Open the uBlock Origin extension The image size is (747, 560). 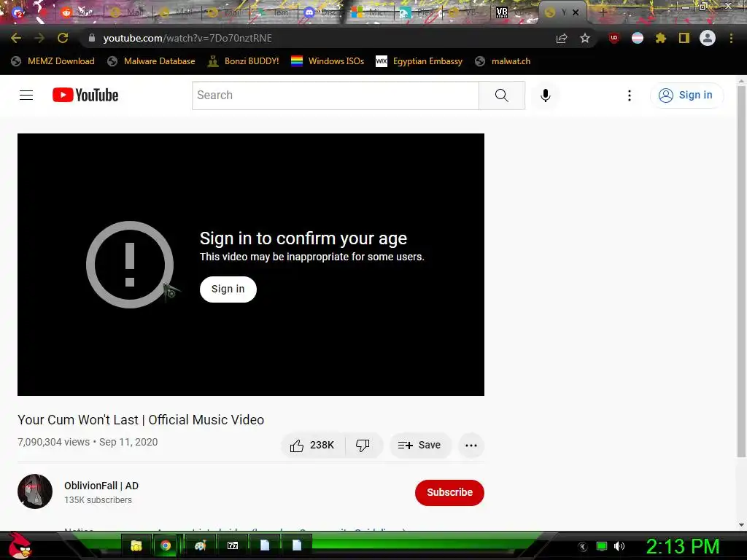click(614, 38)
